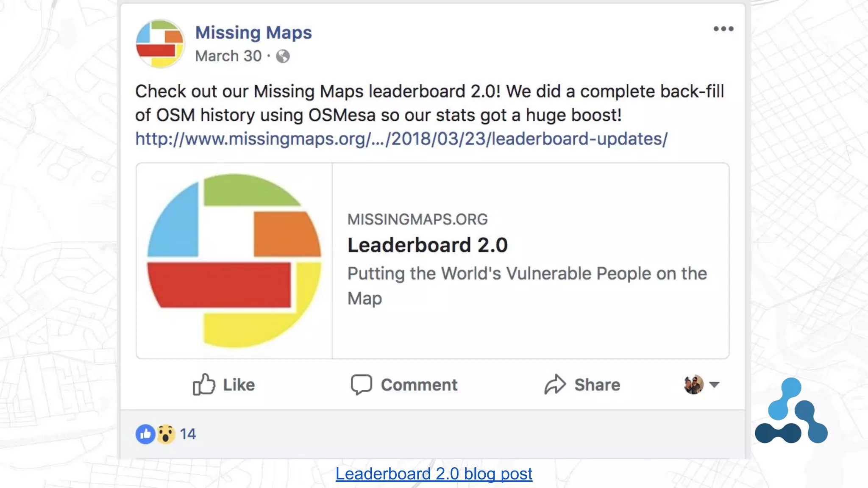Follow the Leaderboard 2.0 blog post link

(434, 474)
